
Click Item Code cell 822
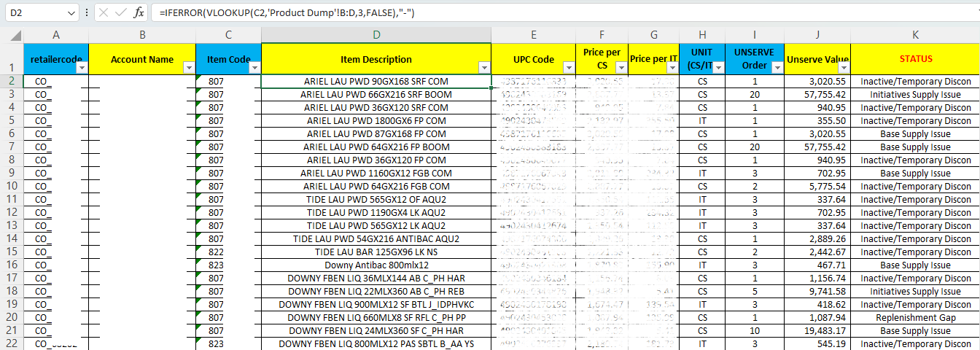228,252
